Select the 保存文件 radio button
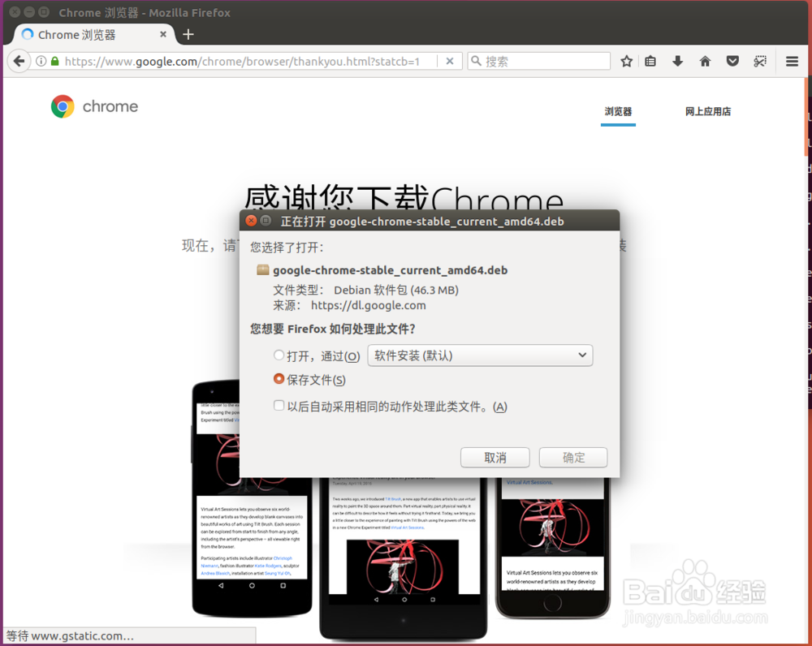812x646 pixels. [279, 379]
